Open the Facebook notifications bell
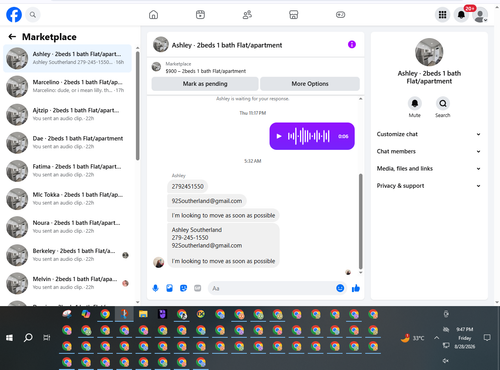Viewport: 500px width, 370px height. click(461, 15)
